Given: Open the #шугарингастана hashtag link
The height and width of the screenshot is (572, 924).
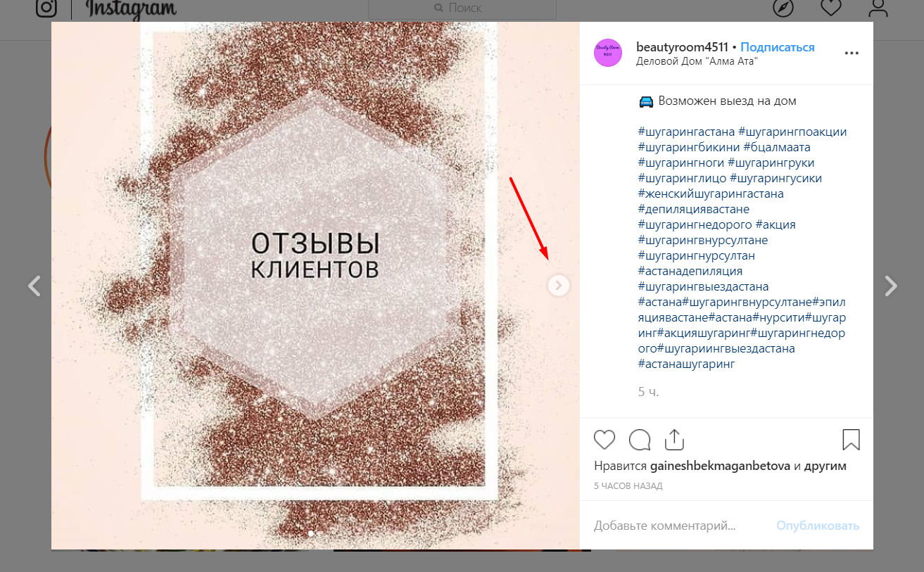Looking at the screenshot, I should coord(686,132).
